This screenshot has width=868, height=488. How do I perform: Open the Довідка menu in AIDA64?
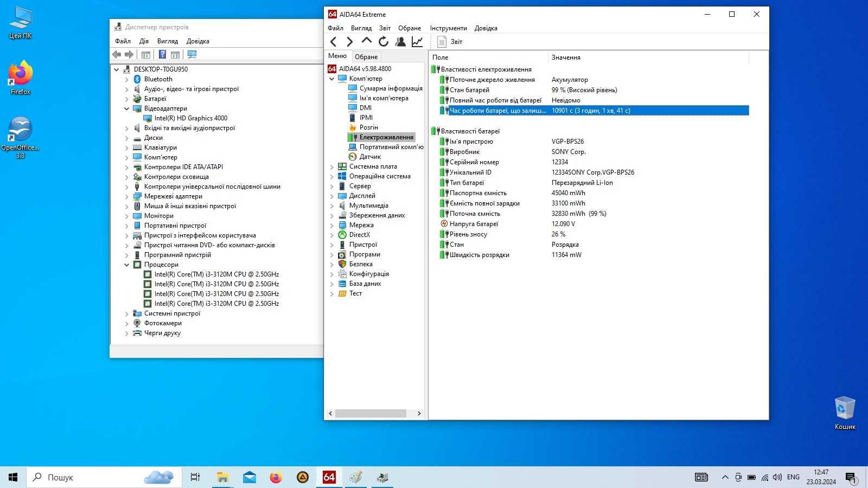tap(486, 28)
